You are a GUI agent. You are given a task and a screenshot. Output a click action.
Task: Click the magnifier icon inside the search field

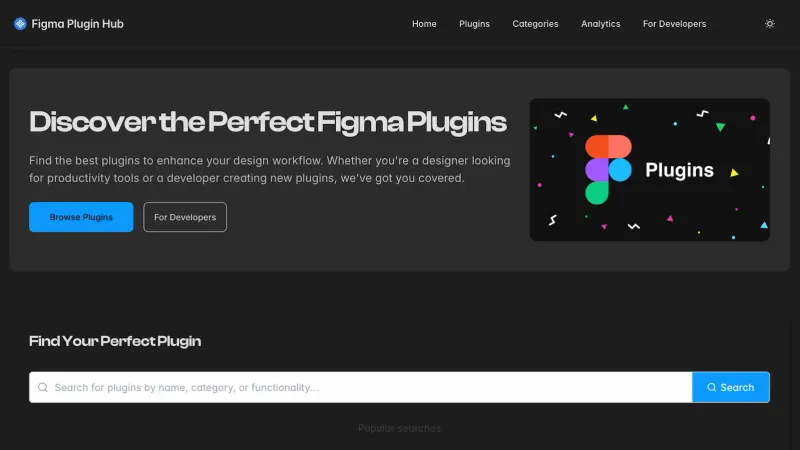point(43,387)
